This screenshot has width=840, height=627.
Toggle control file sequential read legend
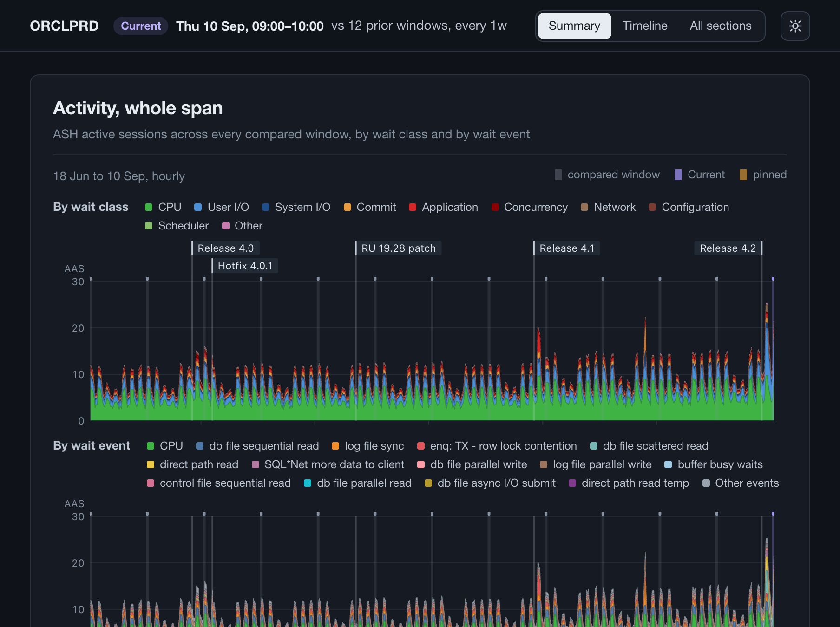click(219, 483)
